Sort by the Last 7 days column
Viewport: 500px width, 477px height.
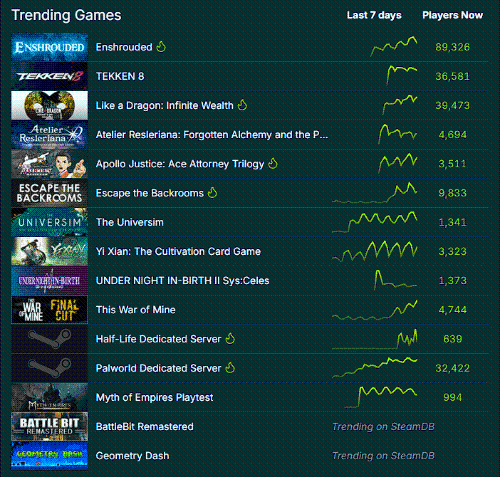[x=374, y=15]
